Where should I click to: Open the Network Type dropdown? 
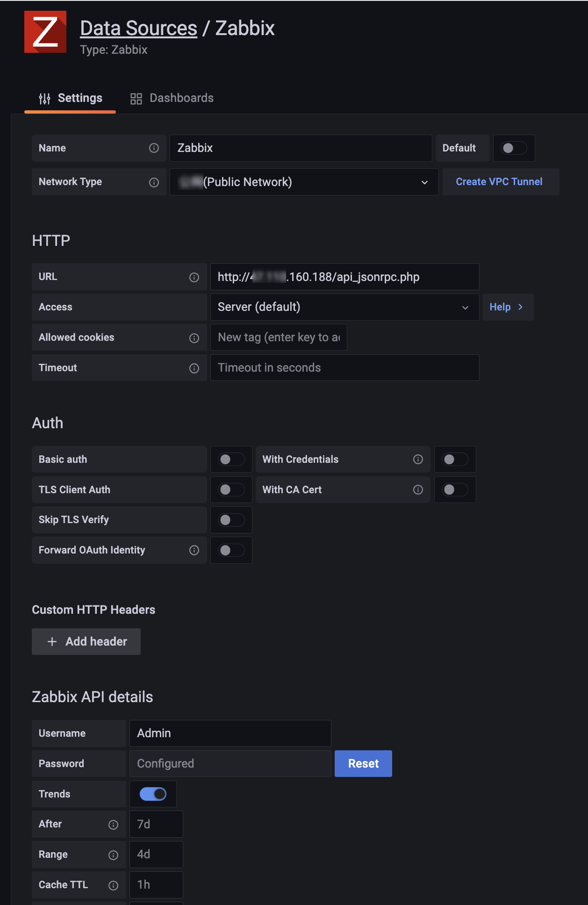coord(304,182)
